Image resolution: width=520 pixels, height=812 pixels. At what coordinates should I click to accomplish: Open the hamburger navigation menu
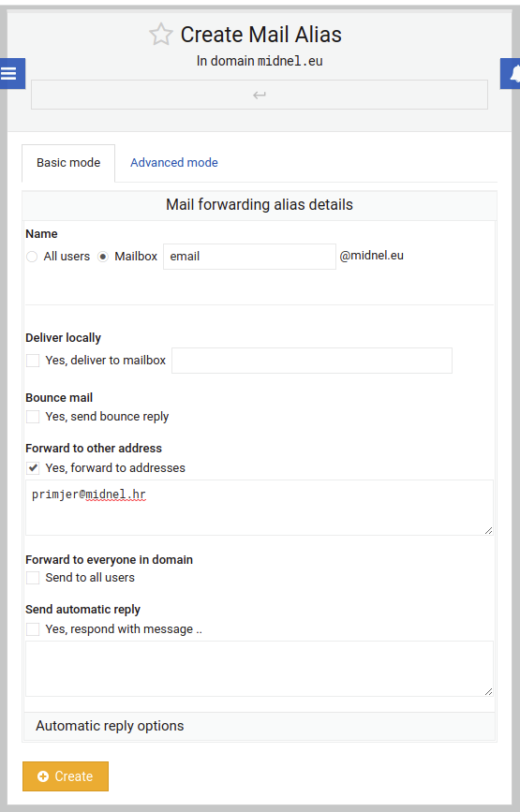pos(10,74)
